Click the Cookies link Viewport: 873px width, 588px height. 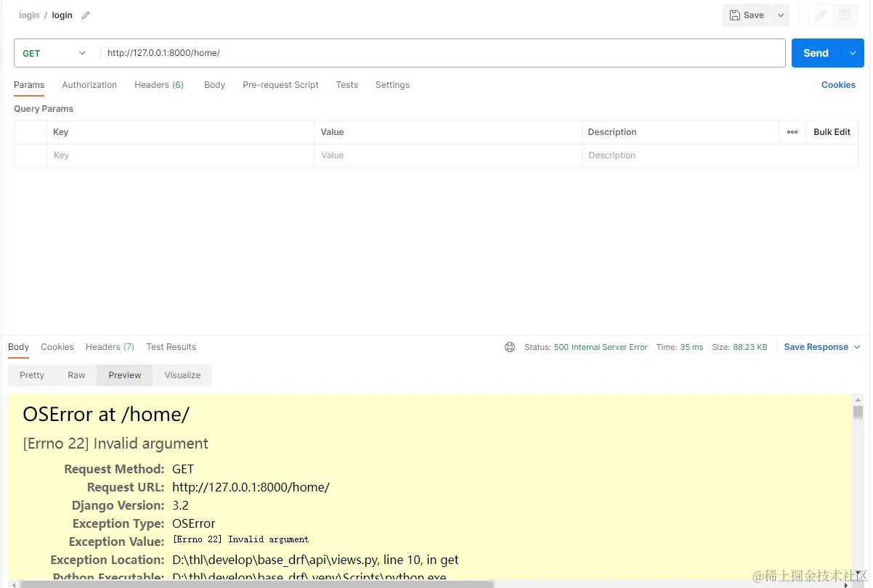pos(838,85)
